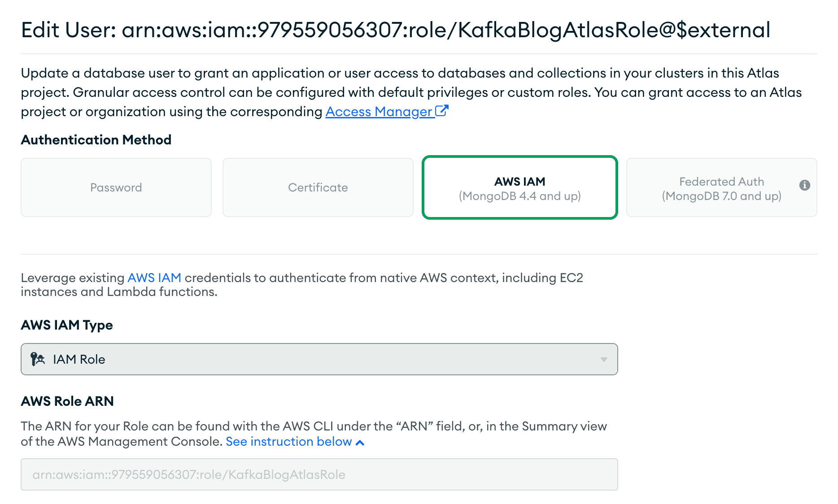This screenshot has width=838, height=504.
Task: Collapse instructions using the up chevron
Action: pos(360,443)
